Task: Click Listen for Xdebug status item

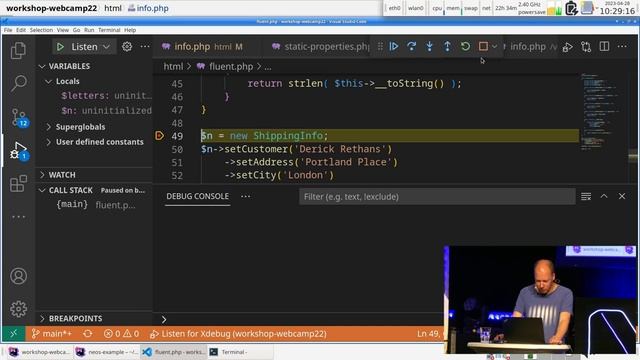Action: (238, 334)
